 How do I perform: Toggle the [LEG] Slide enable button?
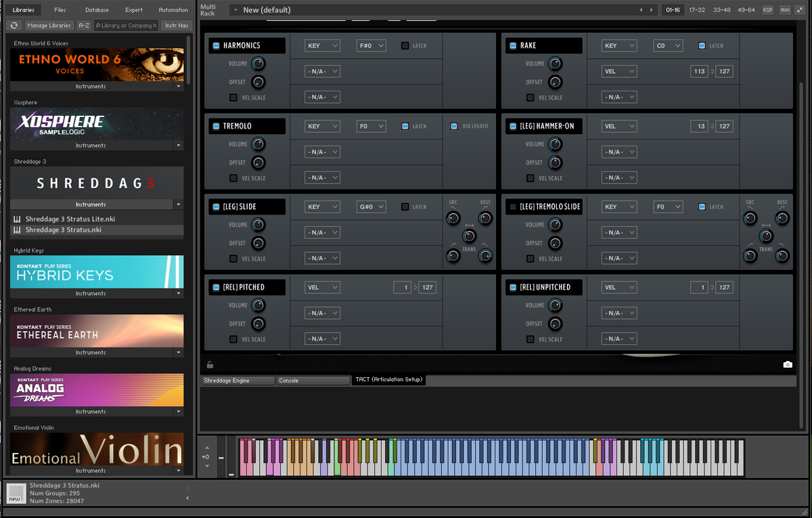[217, 207]
